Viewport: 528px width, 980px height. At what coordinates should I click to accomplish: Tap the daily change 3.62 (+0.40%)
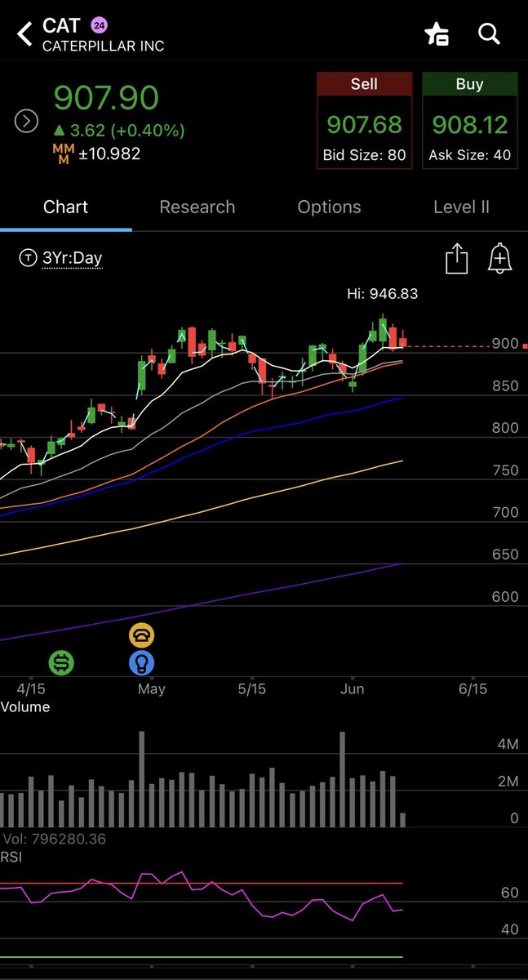(x=119, y=130)
